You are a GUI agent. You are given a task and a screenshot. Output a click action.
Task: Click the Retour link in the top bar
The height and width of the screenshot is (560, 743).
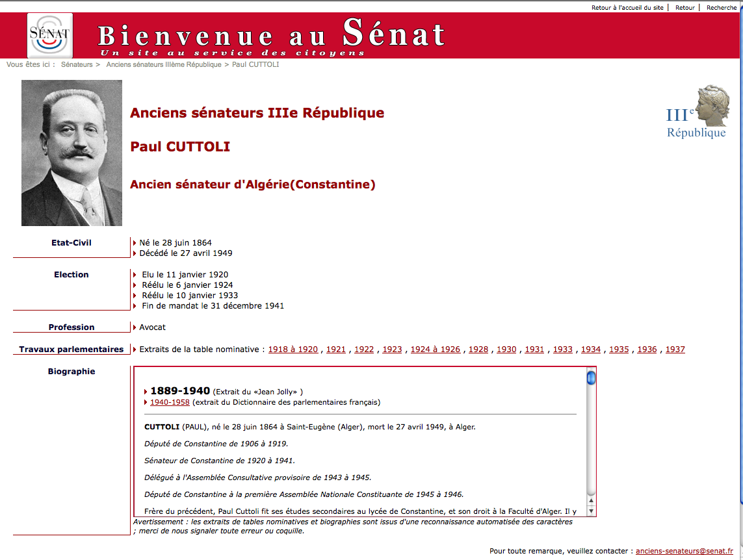pyautogui.click(x=685, y=8)
